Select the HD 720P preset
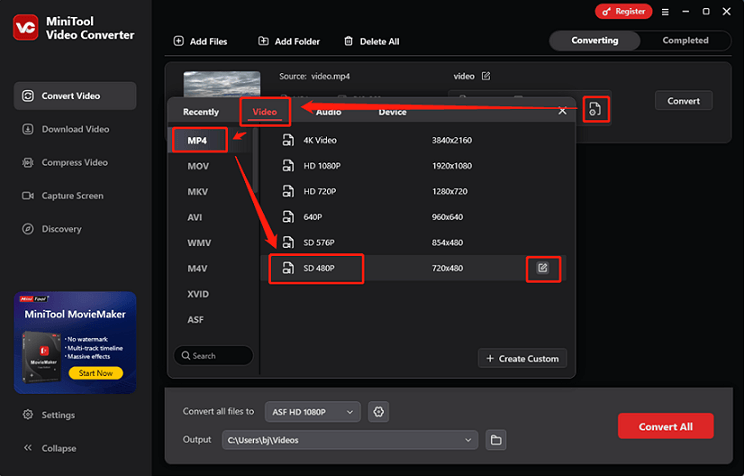Screen dimensions: 744x476 pos(413,191)
